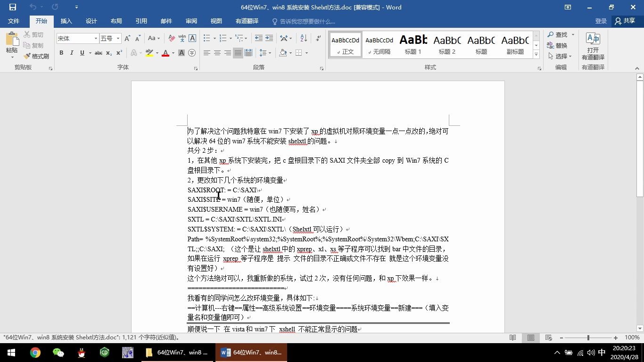Apply character border icon

coord(192,38)
